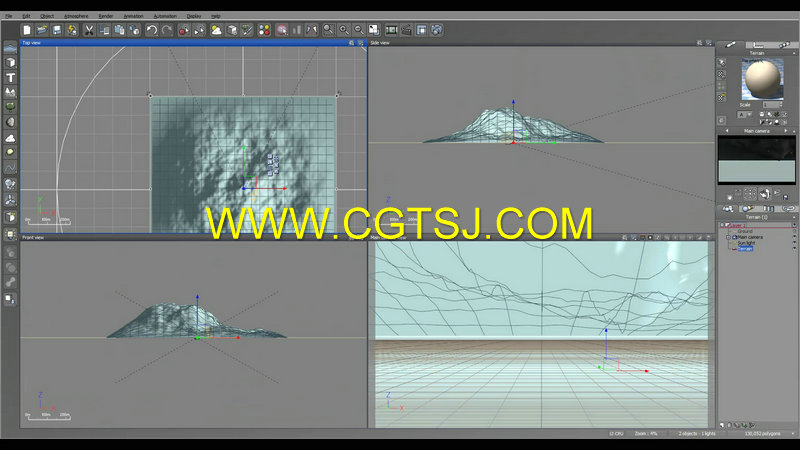Select the Ventilator fan tool in left toolbar
The image size is (800, 450).
10,200
